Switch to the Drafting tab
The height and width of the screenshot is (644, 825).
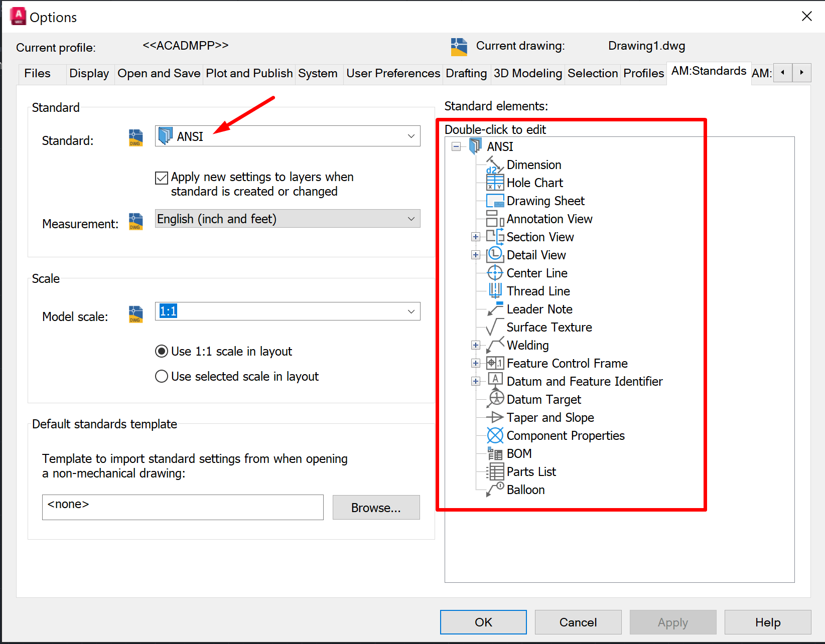tap(466, 73)
